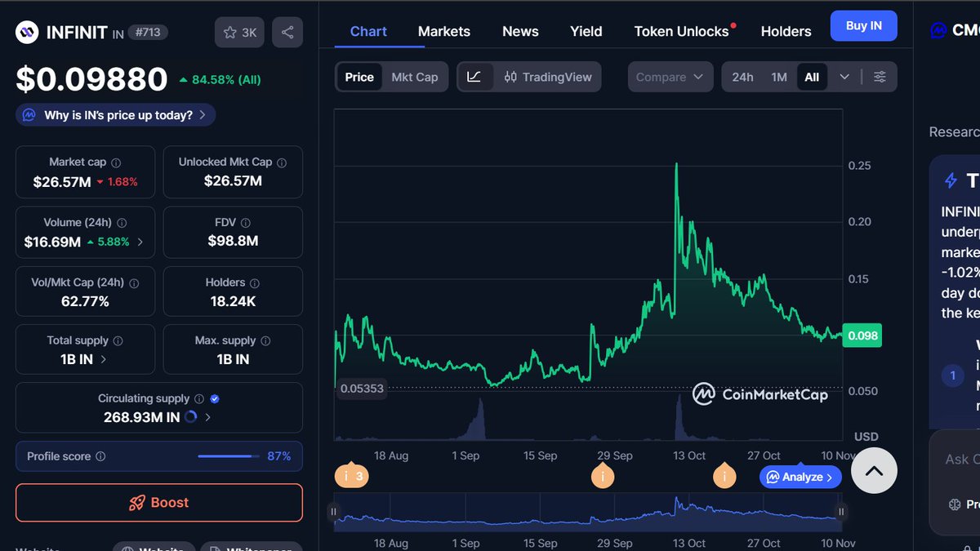Screen dimensions: 980x551
Task: Open the Chart tab
Action: [x=368, y=31]
